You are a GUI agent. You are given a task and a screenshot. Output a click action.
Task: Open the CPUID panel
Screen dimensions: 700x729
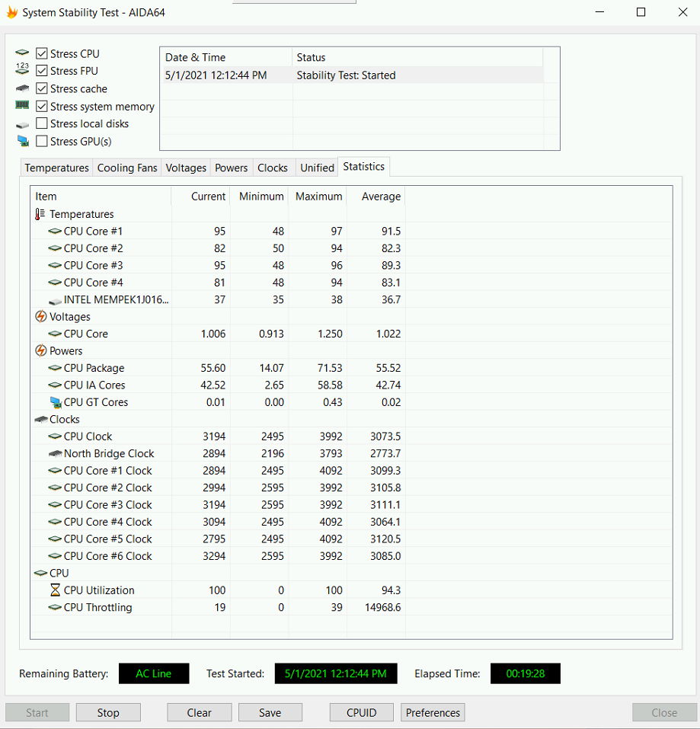tap(362, 712)
